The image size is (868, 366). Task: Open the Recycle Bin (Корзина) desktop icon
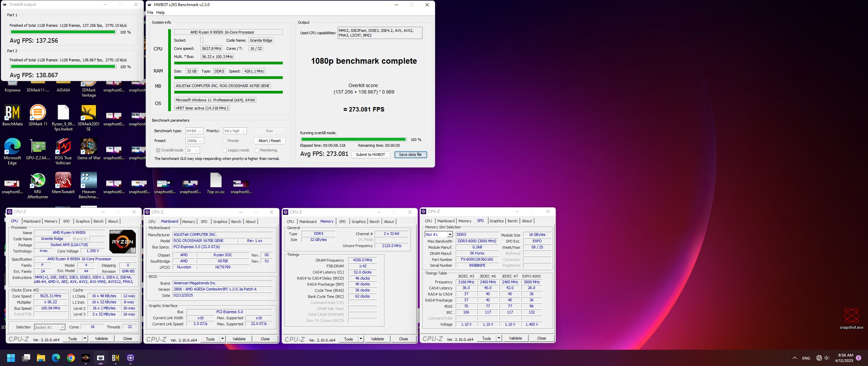click(13, 87)
